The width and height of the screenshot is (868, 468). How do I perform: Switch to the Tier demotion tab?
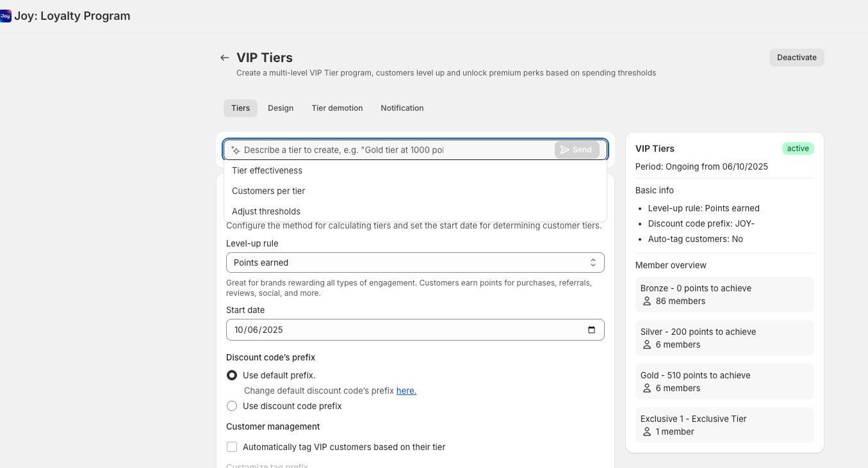point(338,108)
